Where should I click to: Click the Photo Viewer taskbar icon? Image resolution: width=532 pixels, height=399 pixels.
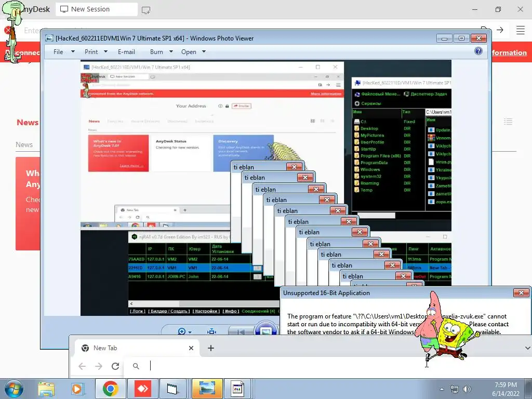(207, 389)
